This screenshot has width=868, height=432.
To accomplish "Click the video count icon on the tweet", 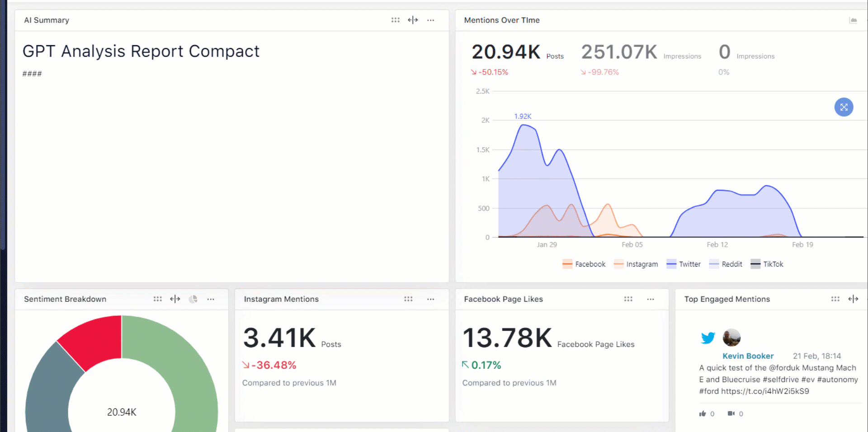I will [731, 413].
